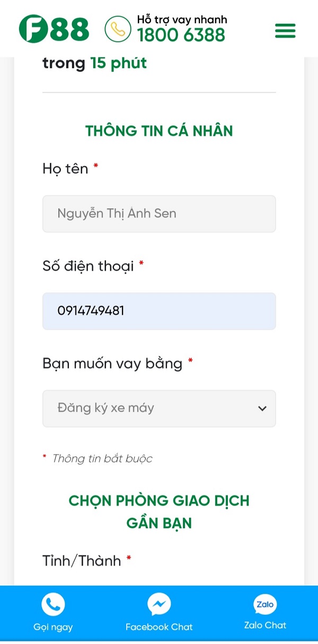Click the "Hỗ trợ vay nhanh" text
This screenshot has height=644, width=318.
(182, 20)
